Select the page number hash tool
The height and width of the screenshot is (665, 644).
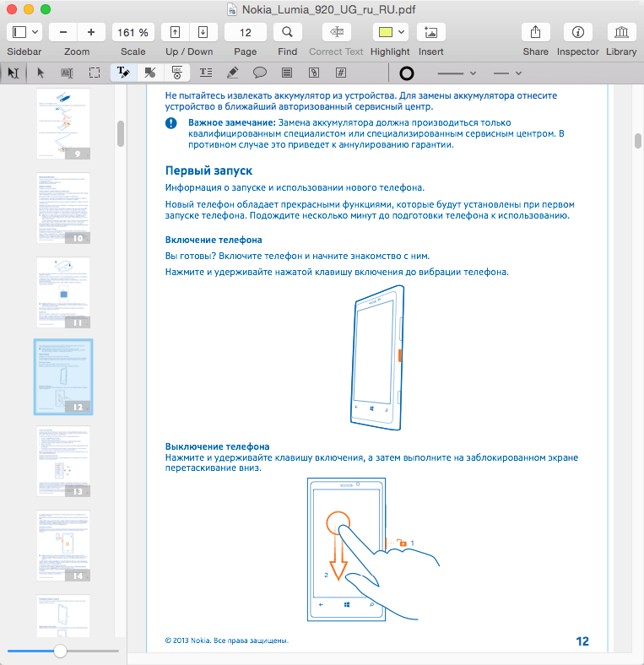point(341,73)
